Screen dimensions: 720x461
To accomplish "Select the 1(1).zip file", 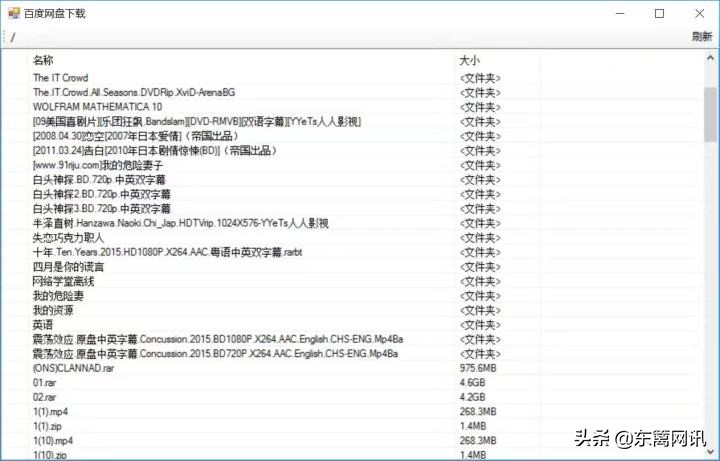I will [x=47, y=427].
